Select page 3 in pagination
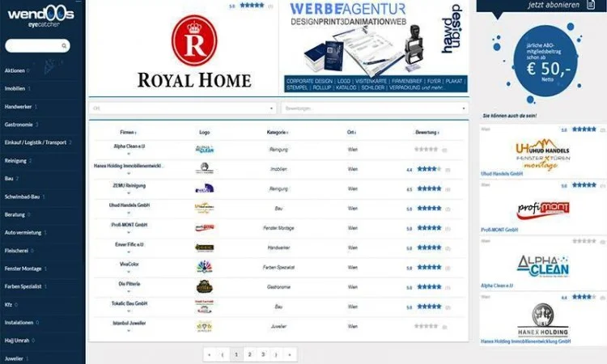Image resolution: width=607 pixels, height=364 pixels. tap(263, 355)
